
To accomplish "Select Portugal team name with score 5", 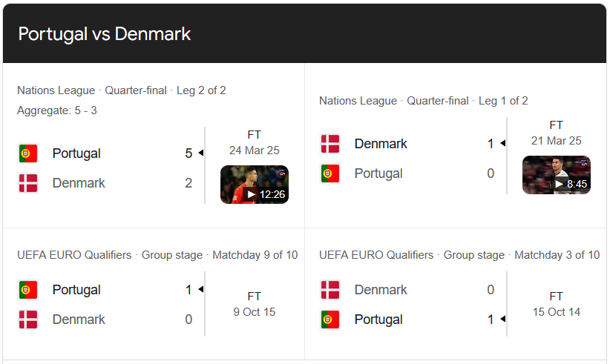I will click(x=76, y=153).
